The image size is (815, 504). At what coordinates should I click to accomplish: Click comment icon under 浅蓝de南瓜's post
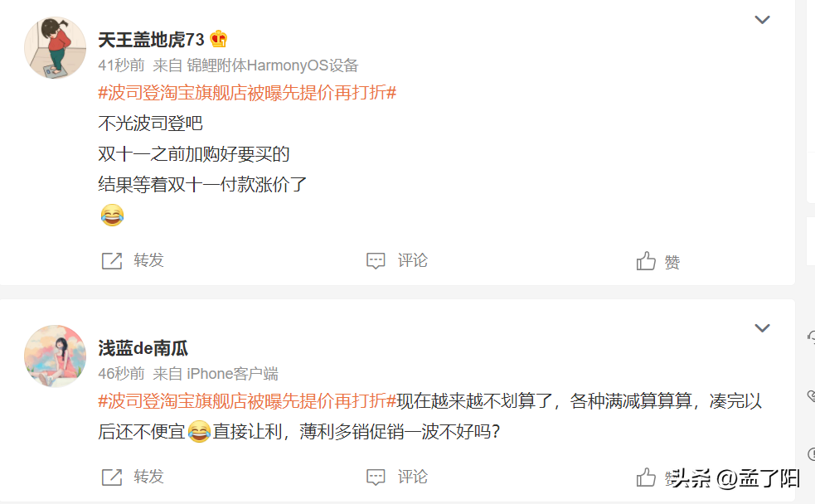click(376, 477)
